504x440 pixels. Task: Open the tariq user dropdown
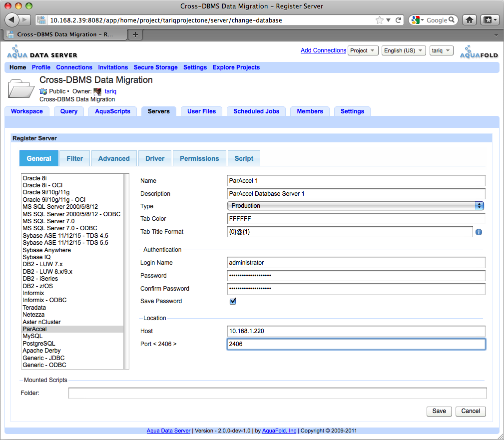coord(442,50)
